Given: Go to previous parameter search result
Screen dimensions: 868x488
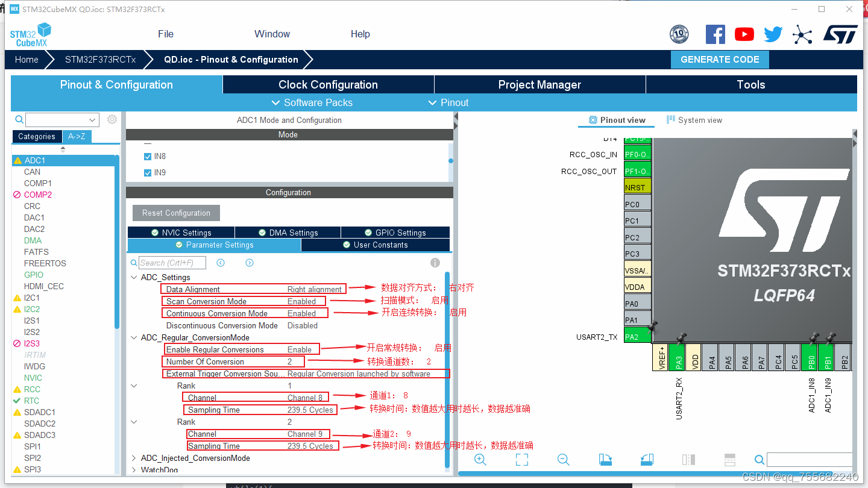Looking at the screenshot, I should click(x=221, y=263).
